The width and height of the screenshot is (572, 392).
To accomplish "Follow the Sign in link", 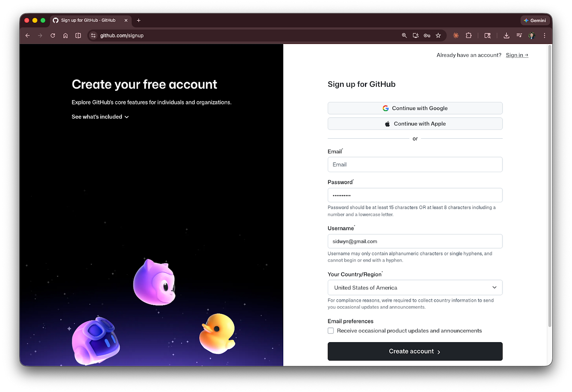I will (517, 55).
